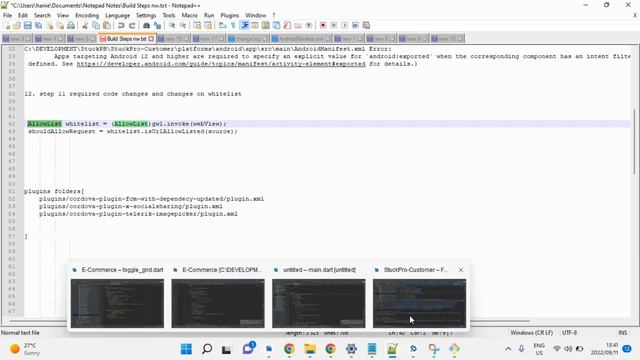Viewport: 640px width, 360px height.
Task: Open Find with the binoculars icon
Action: [146, 25]
